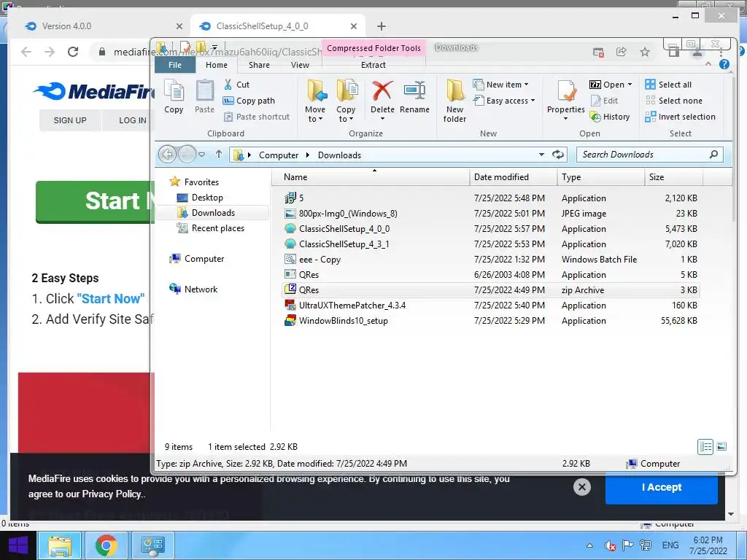The height and width of the screenshot is (560, 747).
Task: Open recent locations dropdown next to Forward
Action: (x=202, y=155)
